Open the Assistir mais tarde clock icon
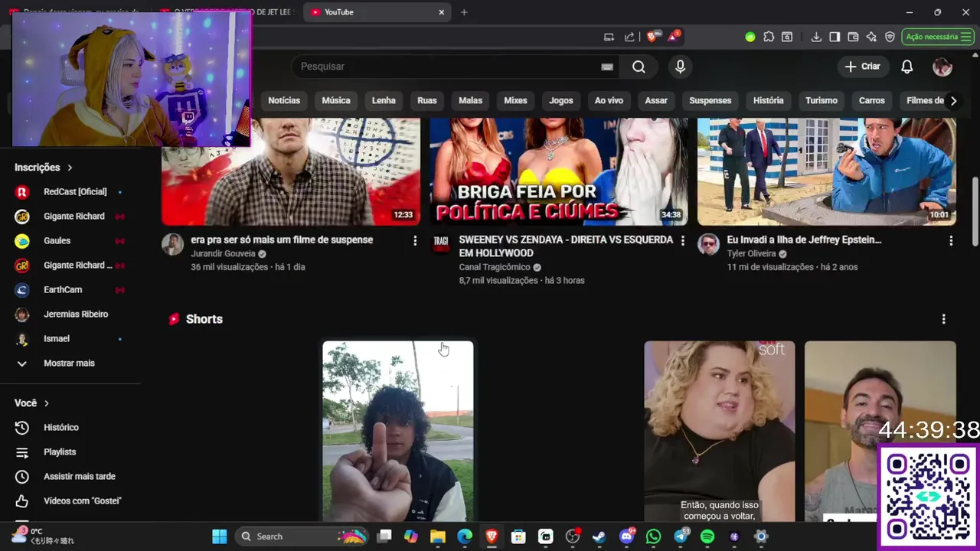Screen dimensions: 980x551 [22, 476]
